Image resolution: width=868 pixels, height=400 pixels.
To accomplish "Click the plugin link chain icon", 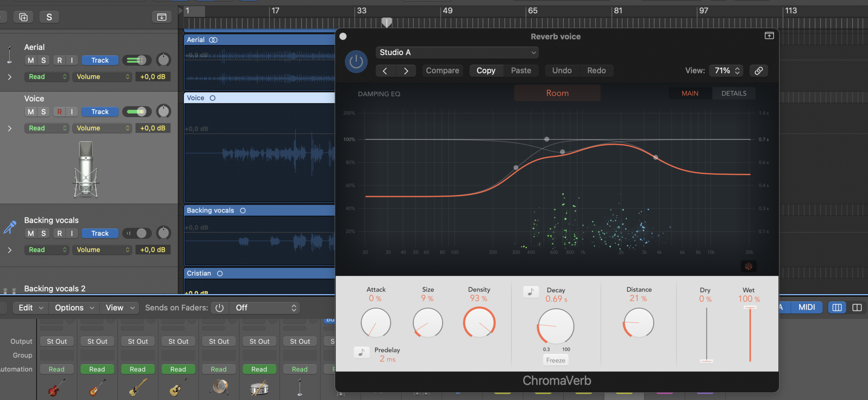I will [759, 71].
